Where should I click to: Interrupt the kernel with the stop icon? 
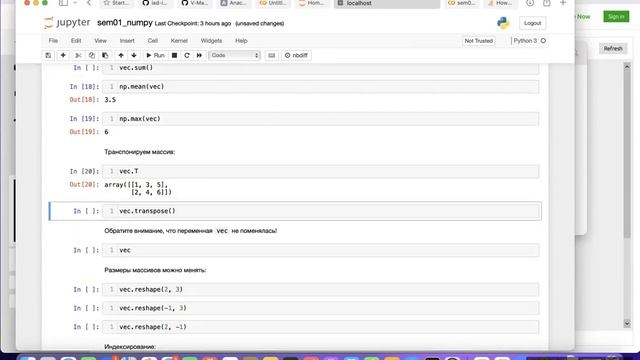coord(174,56)
